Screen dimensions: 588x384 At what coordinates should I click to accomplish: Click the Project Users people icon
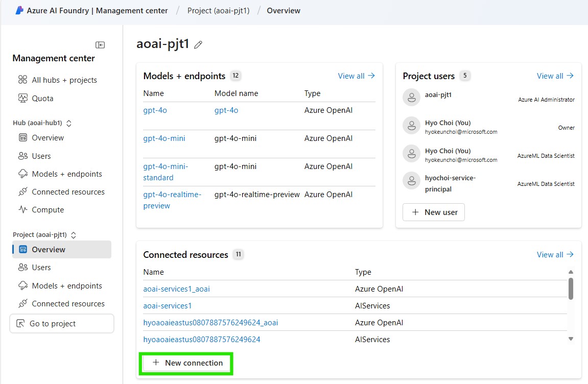23,268
